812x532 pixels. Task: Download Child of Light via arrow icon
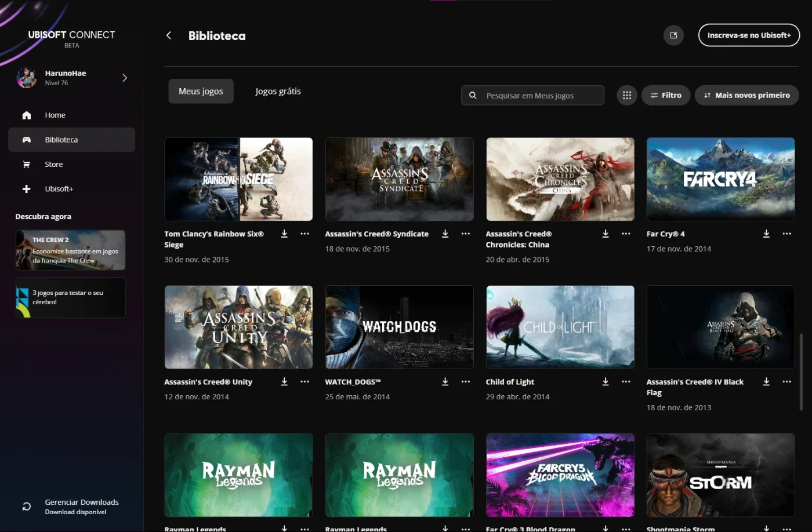click(606, 381)
